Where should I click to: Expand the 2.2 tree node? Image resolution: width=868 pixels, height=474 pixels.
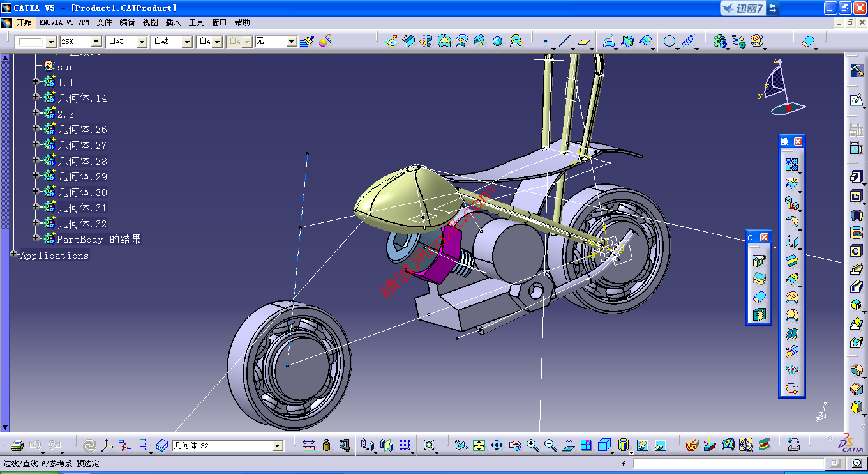click(x=36, y=113)
